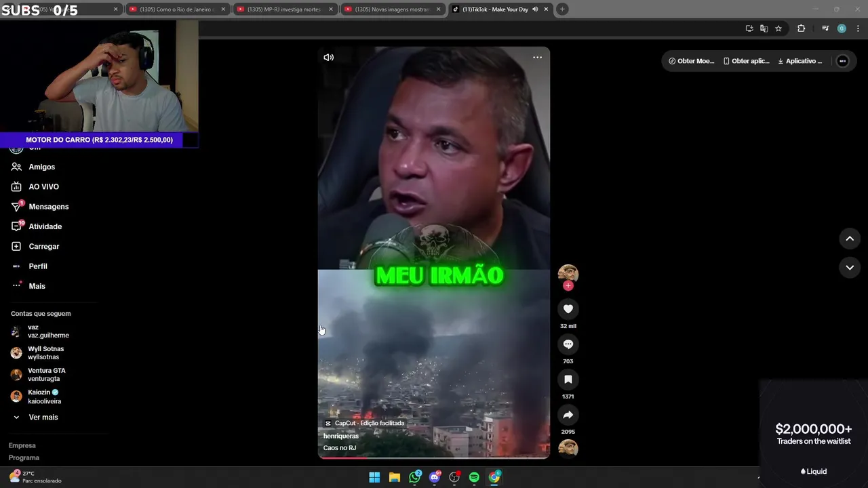The width and height of the screenshot is (868, 488).
Task: Open the Programa footer link
Action: (x=24, y=457)
